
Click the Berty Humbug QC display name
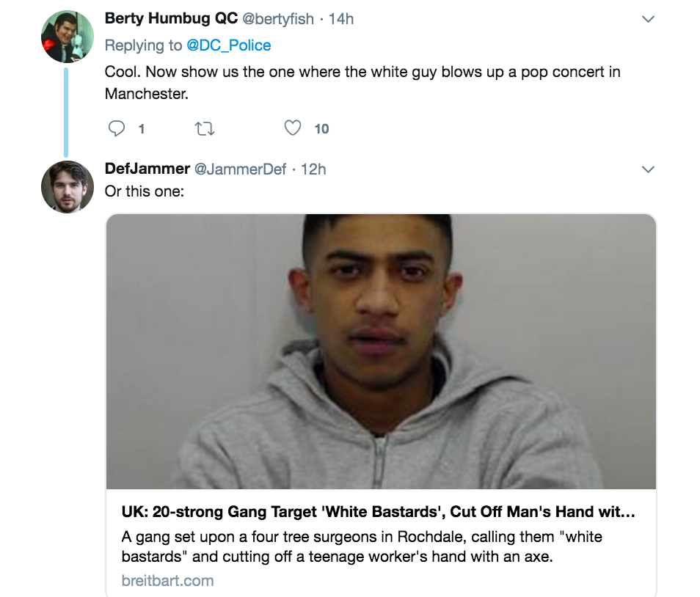(x=171, y=19)
